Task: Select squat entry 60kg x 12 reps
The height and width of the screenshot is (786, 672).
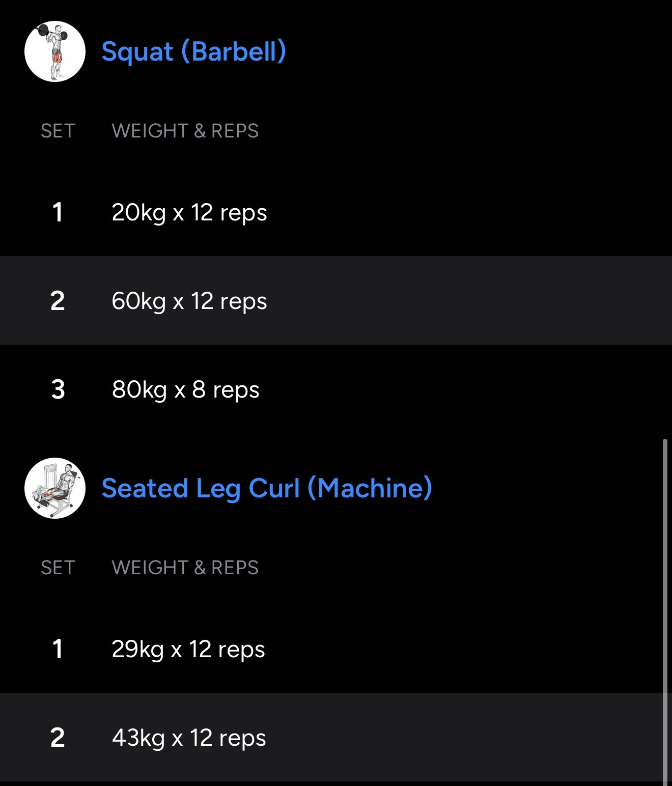Action: (189, 301)
